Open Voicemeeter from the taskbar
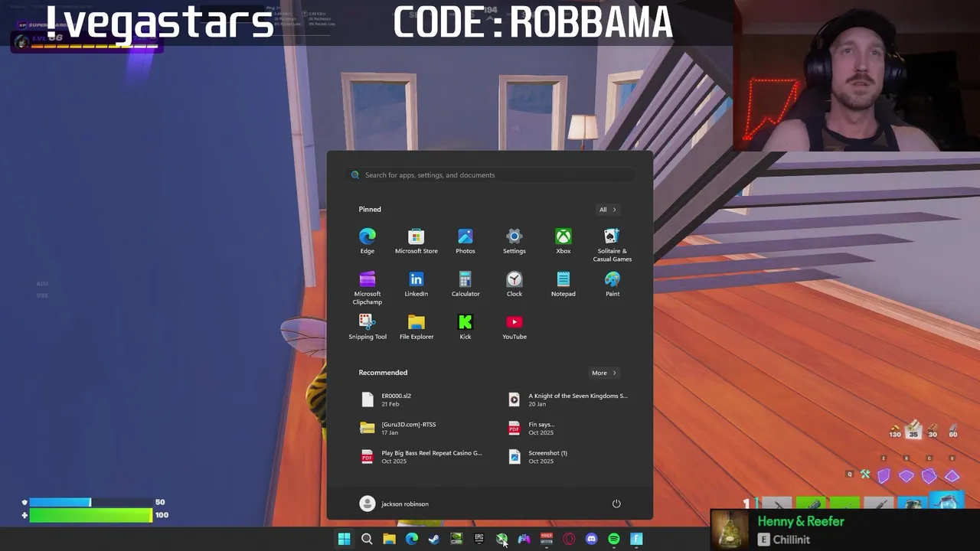This screenshot has width=980, height=551. [x=547, y=539]
